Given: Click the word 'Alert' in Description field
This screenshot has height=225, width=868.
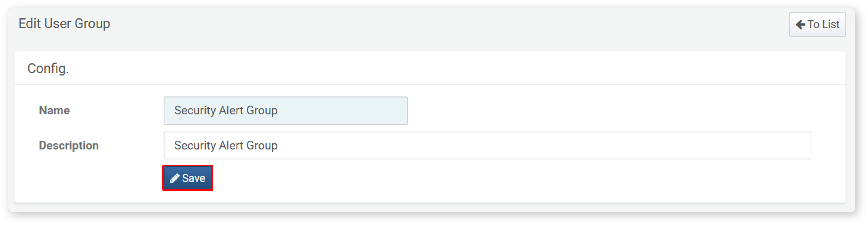Looking at the screenshot, I should 231,145.
